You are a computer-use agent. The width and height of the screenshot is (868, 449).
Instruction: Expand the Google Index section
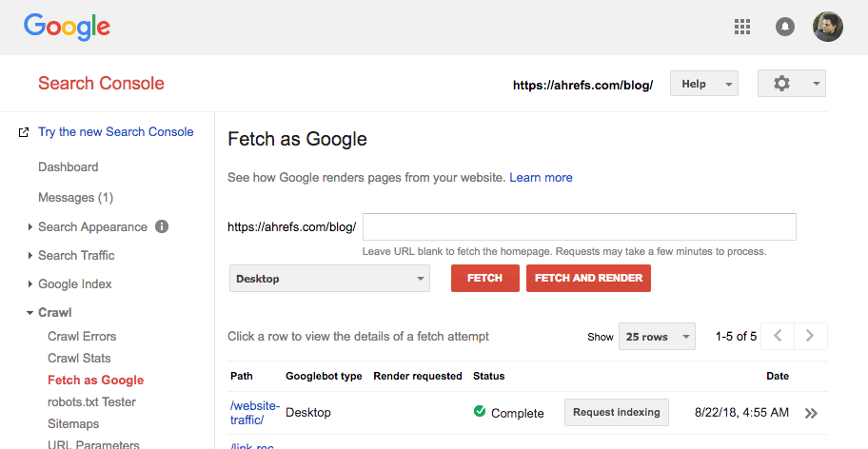point(74,283)
